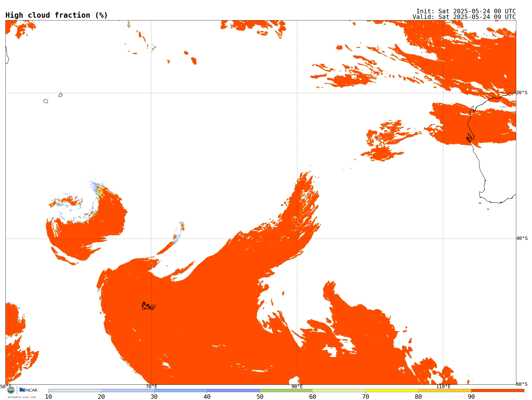Click the ensemble.ucar.edu text
The image size is (532, 400).
pyautogui.click(x=22, y=397)
